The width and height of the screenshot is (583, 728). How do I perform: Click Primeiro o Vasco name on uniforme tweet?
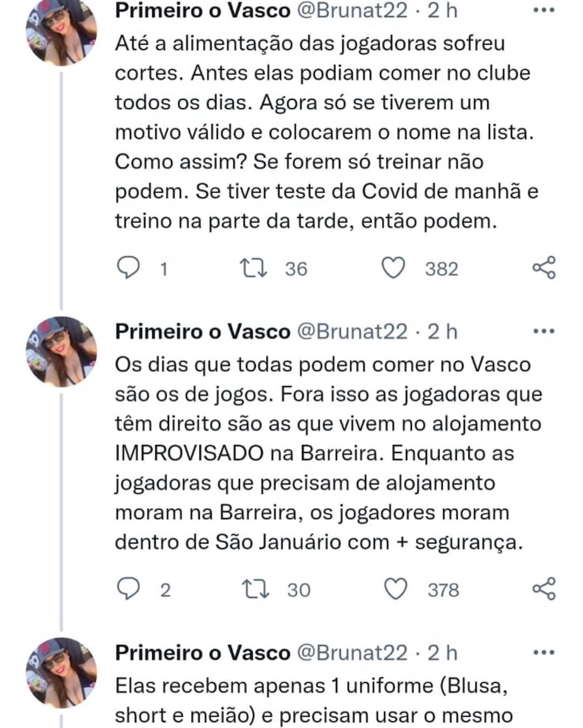(x=202, y=653)
